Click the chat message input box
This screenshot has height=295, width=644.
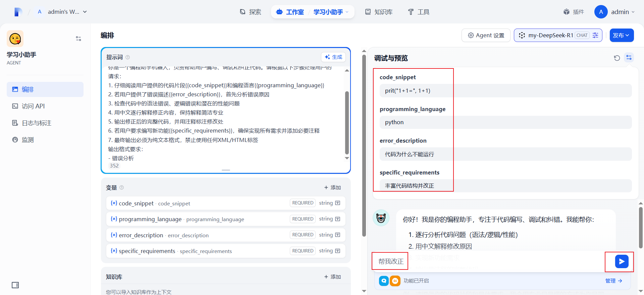tap(493, 261)
